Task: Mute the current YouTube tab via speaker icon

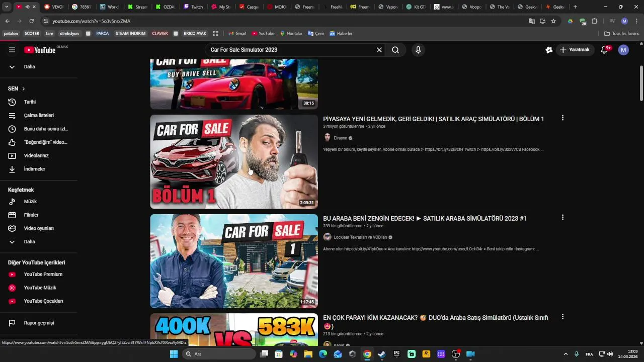Action: click(27, 7)
